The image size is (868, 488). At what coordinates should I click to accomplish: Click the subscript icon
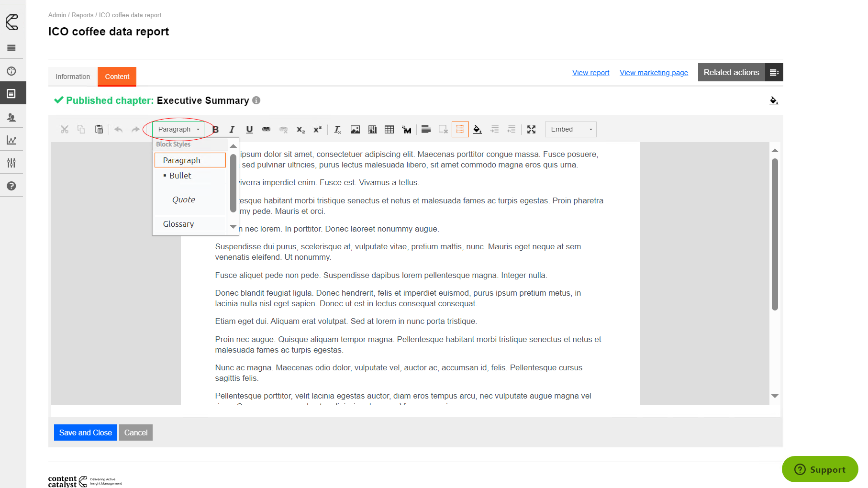pyautogui.click(x=300, y=130)
